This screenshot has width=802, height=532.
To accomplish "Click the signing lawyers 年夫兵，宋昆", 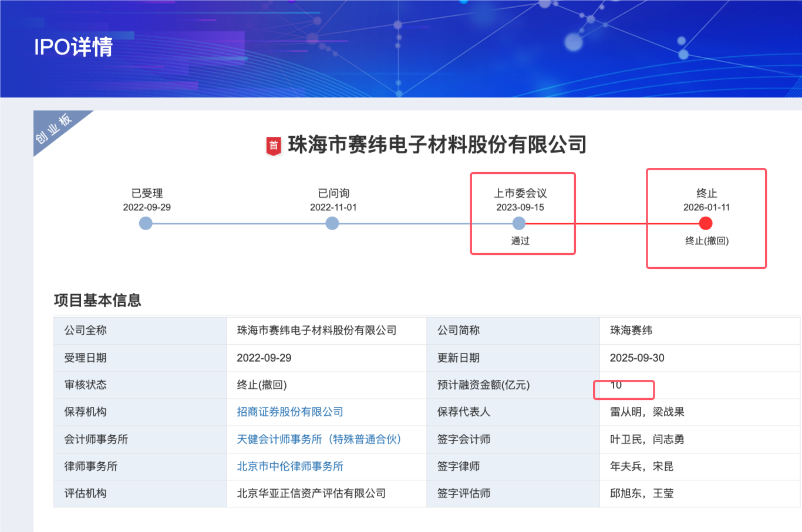I will pyautogui.click(x=642, y=466).
